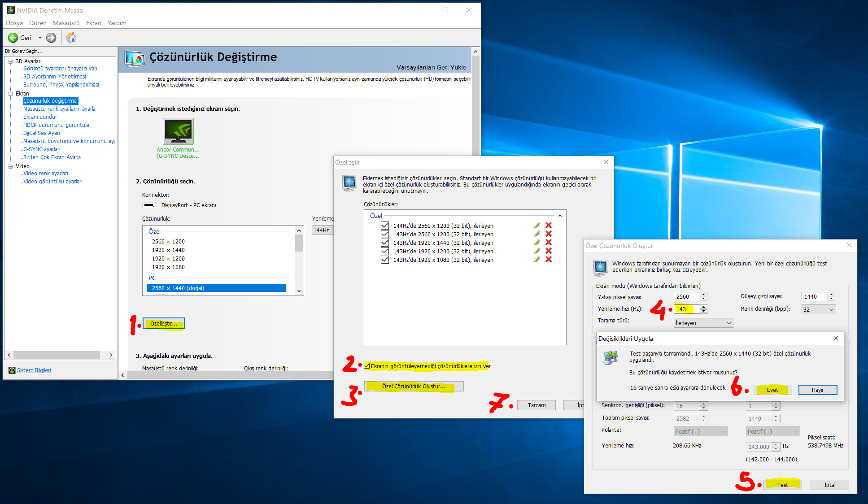Collapse the Özel group in resolutions list
Screen dimensions: 868x504
tap(560, 216)
